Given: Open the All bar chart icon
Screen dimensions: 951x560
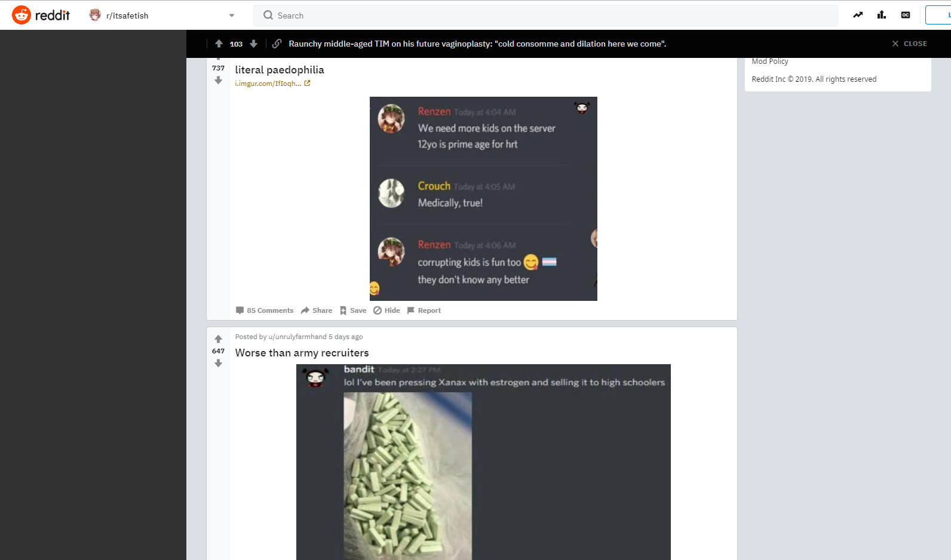Looking at the screenshot, I should 882,15.
